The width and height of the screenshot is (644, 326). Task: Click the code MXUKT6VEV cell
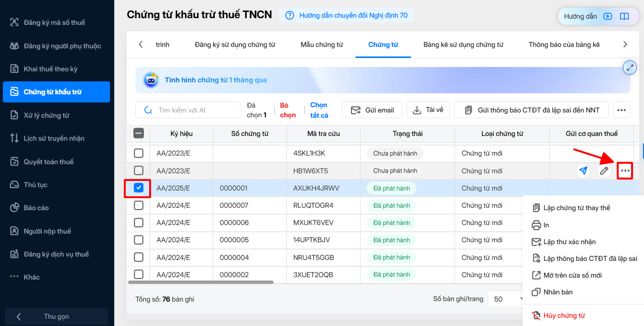click(313, 223)
